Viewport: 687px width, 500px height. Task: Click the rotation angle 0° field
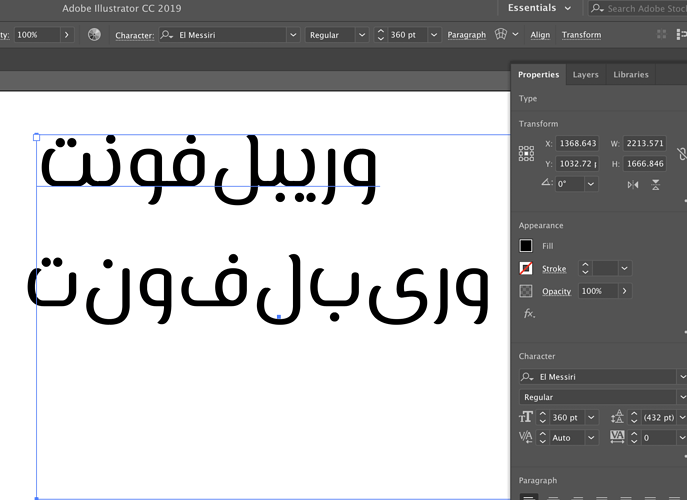(x=570, y=184)
